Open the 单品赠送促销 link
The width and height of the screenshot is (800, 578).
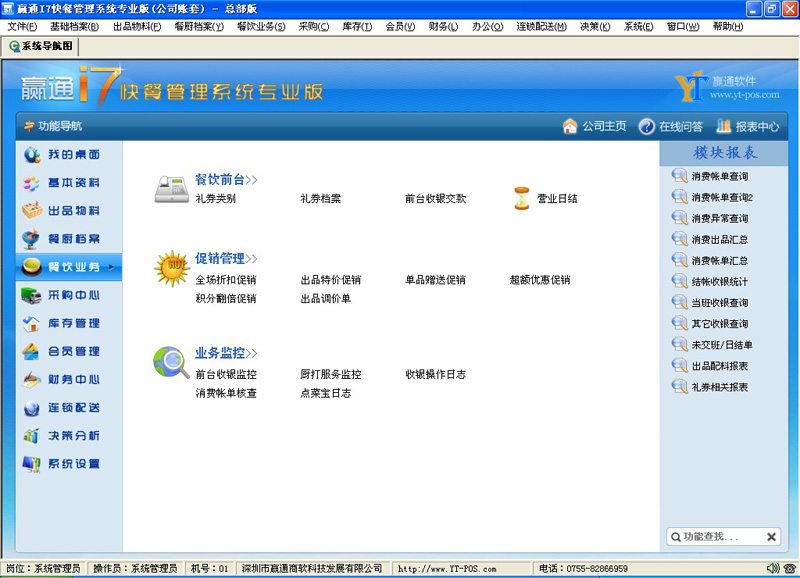[x=435, y=280]
